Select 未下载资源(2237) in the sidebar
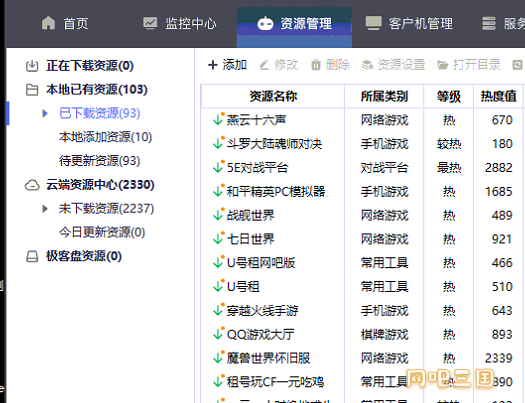Image resolution: width=525 pixels, height=403 pixels. 106,209
